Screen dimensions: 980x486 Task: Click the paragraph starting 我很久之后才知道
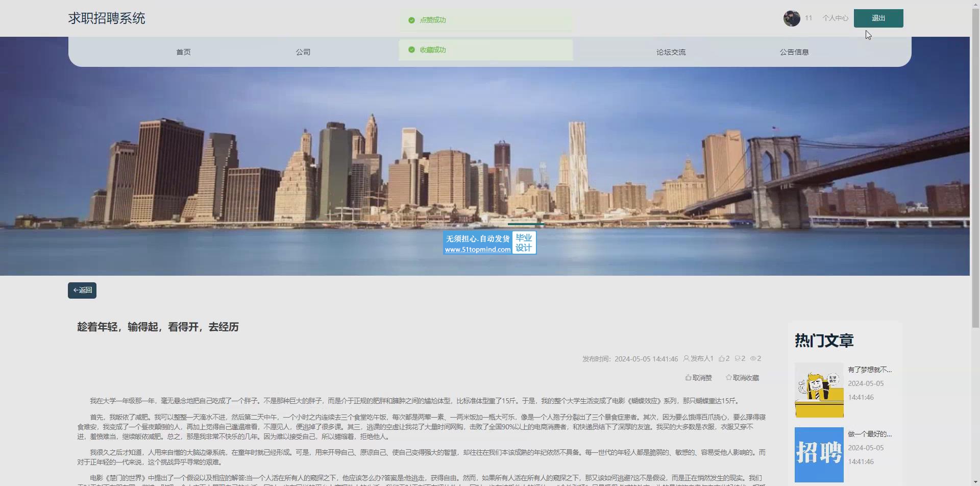[x=422, y=457]
